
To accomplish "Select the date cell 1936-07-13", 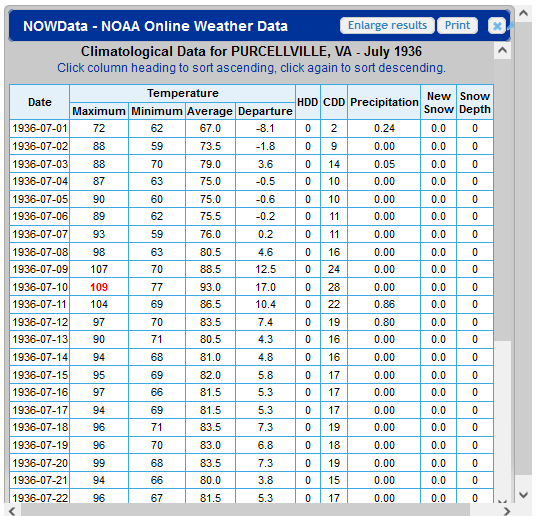I will 40,339.
